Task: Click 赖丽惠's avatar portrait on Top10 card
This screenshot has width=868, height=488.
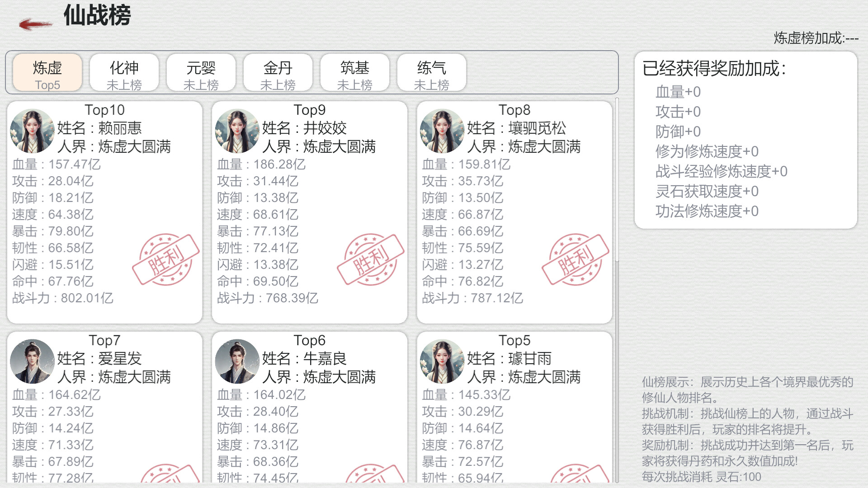Action: (32, 131)
